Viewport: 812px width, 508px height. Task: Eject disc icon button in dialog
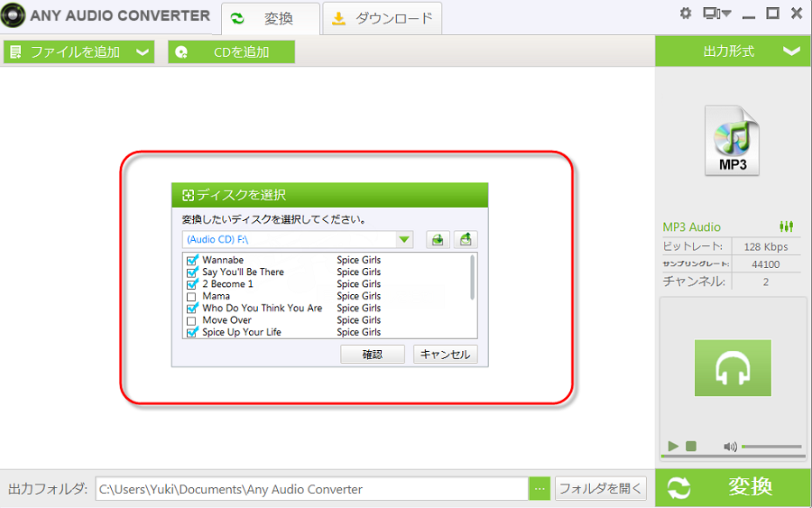pyautogui.click(x=466, y=240)
